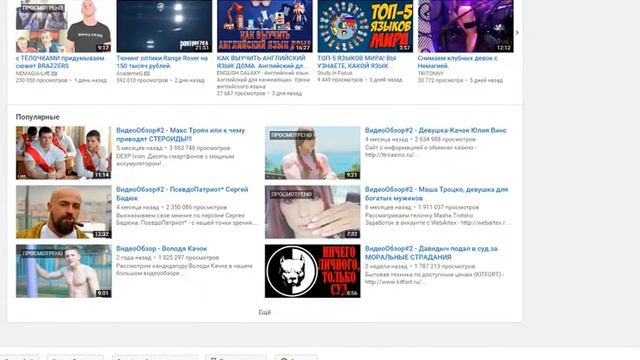640x360 pixels.
Task: Open title 'с ТЁЛОЧКАМИ придумываем сюжет BRAZZERS'
Action: click(x=60, y=62)
